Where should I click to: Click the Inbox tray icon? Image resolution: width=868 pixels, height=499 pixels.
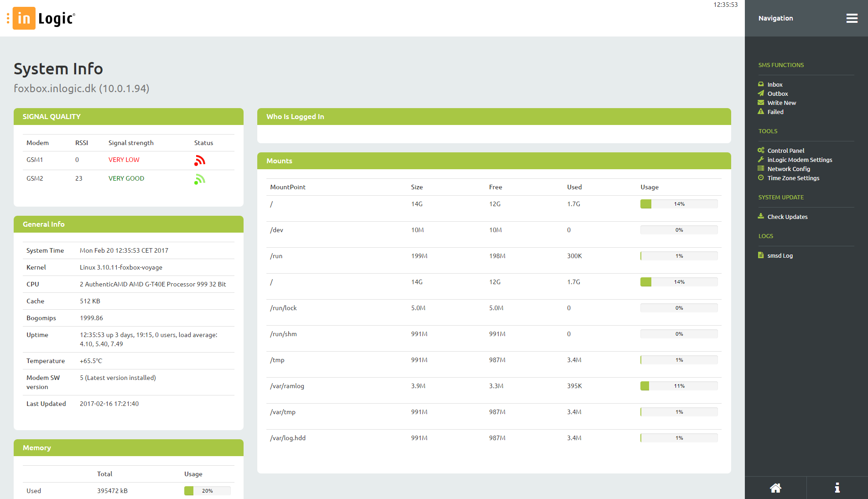[761, 84]
